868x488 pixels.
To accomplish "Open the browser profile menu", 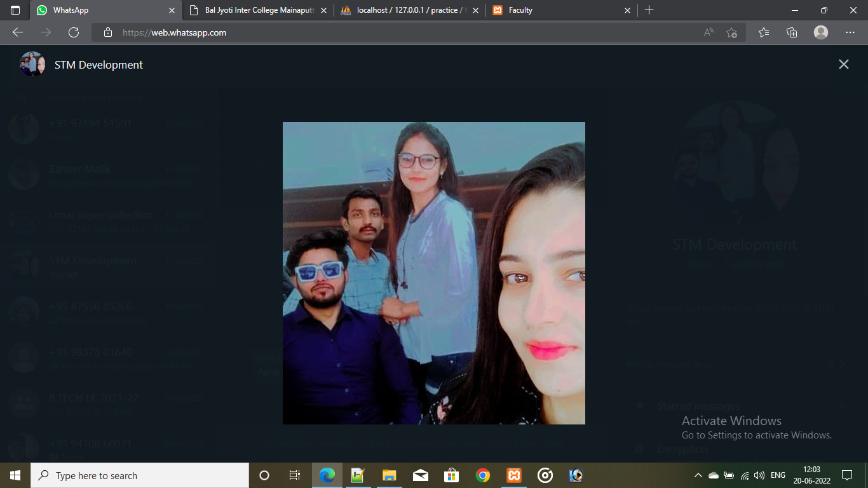I will click(x=821, y=32).
